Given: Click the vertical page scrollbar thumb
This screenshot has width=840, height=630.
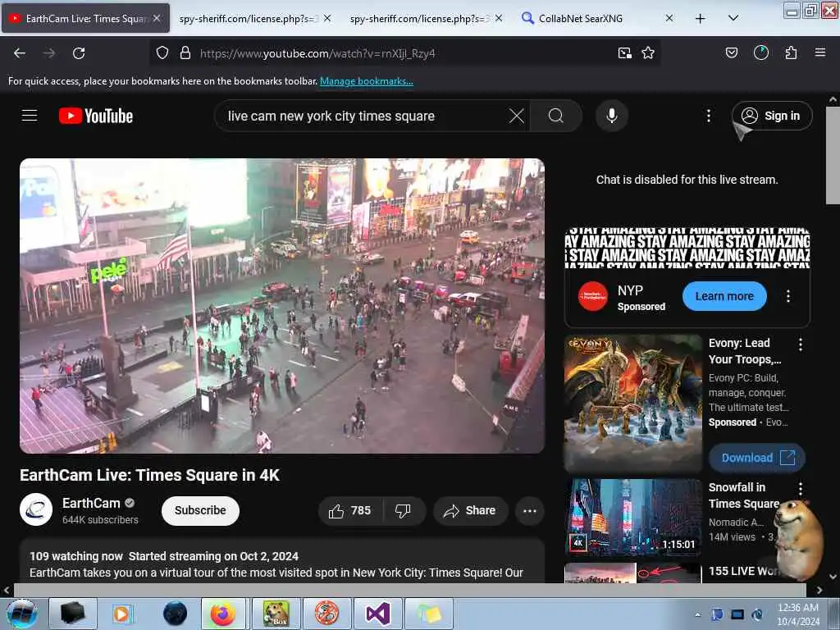Looking at the screenshot, I should point(832,155).
